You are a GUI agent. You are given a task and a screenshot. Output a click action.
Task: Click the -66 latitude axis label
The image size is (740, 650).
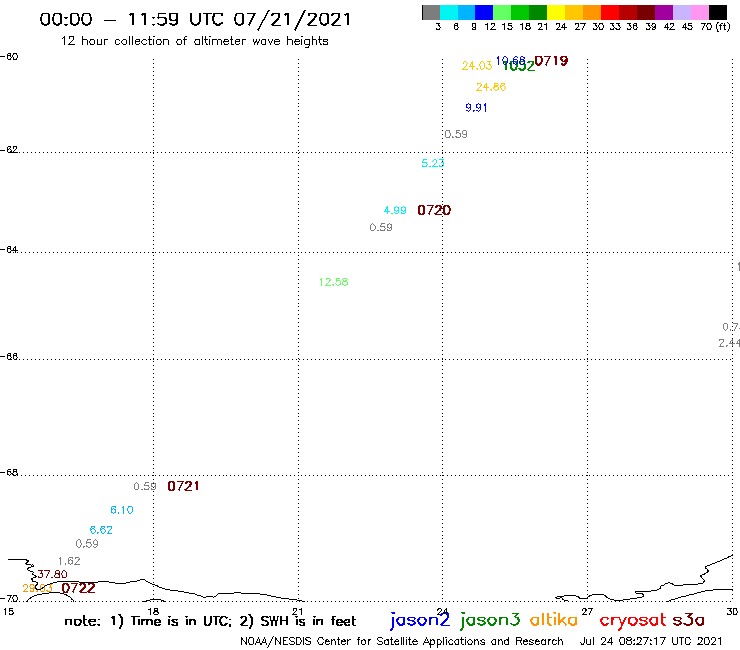[x=9, y=357]
